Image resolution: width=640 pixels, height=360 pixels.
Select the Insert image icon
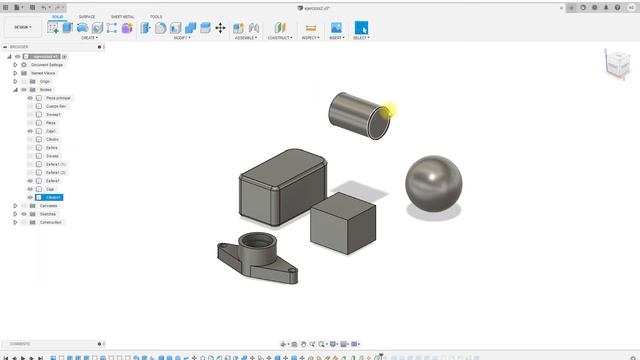click(x=336, y=28)
